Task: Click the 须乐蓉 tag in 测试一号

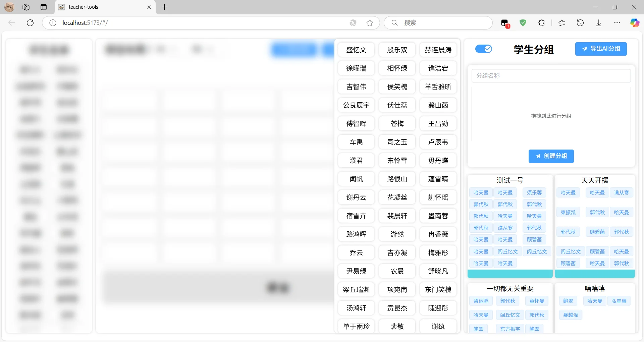Action: click(x=534, y=193)
